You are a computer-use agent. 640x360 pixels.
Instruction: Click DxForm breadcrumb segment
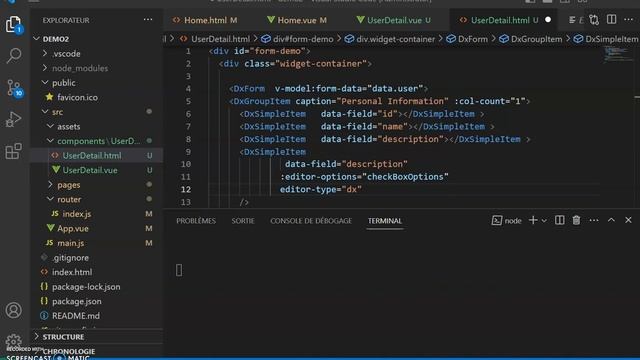tap(467, 39)
